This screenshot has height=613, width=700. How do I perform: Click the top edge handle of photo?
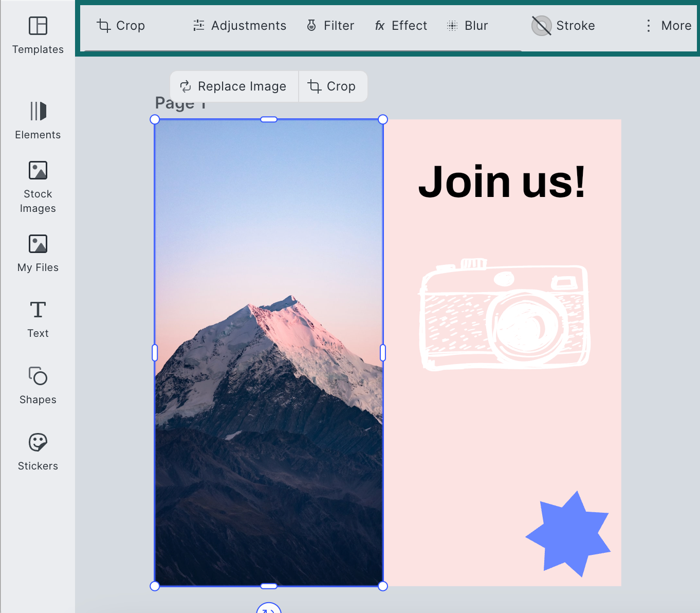269,119
